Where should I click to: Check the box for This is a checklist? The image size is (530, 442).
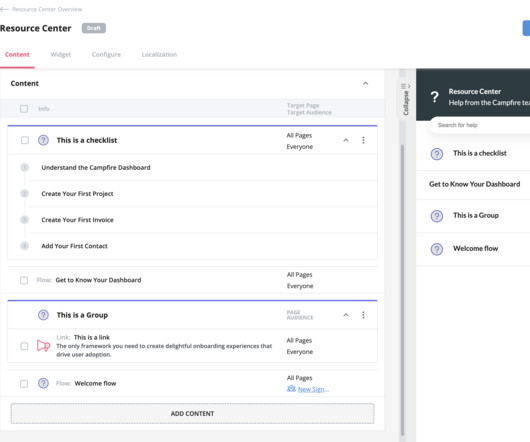(x=25, y=140)
